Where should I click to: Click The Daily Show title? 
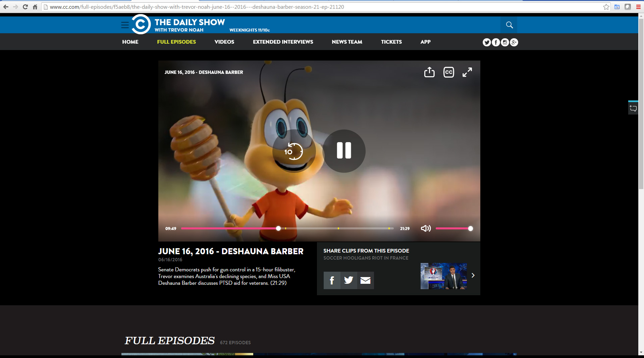(x=190, y=22)
